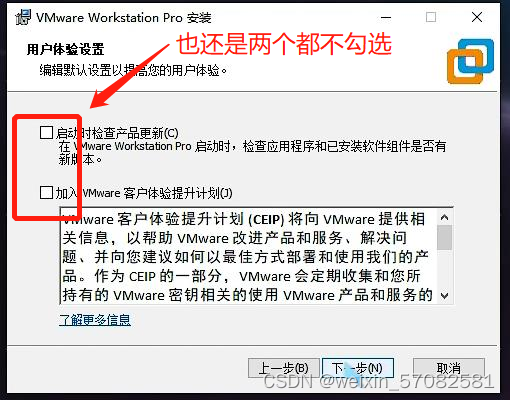Viewport: 510px width, 400px height.
Task: Click the VMware installer icon in title bar
Action: click(23, 17)
